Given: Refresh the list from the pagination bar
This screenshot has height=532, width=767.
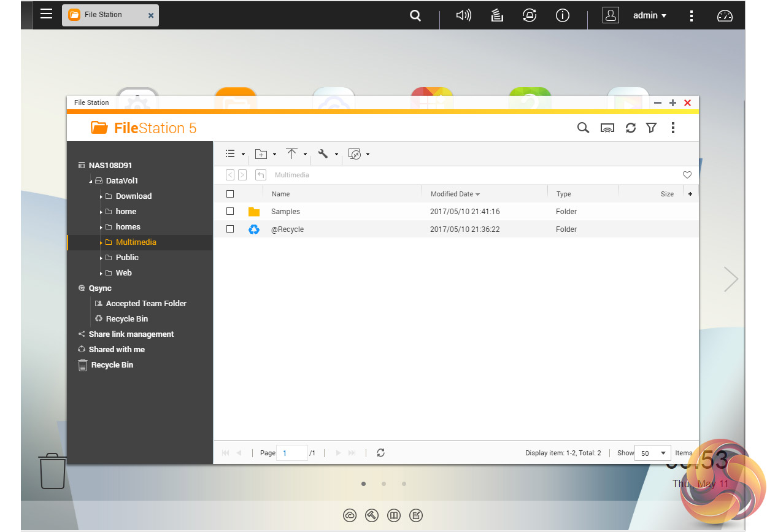Looking at the screenshot, I should pos(380,453).
